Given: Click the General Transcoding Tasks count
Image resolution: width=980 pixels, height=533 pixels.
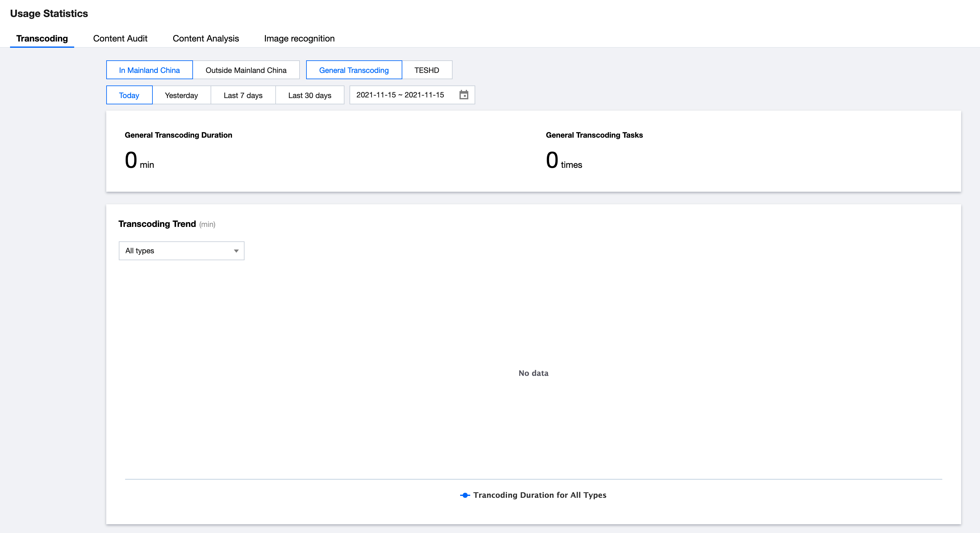Looking at the screenshot, I should (552, 160).
